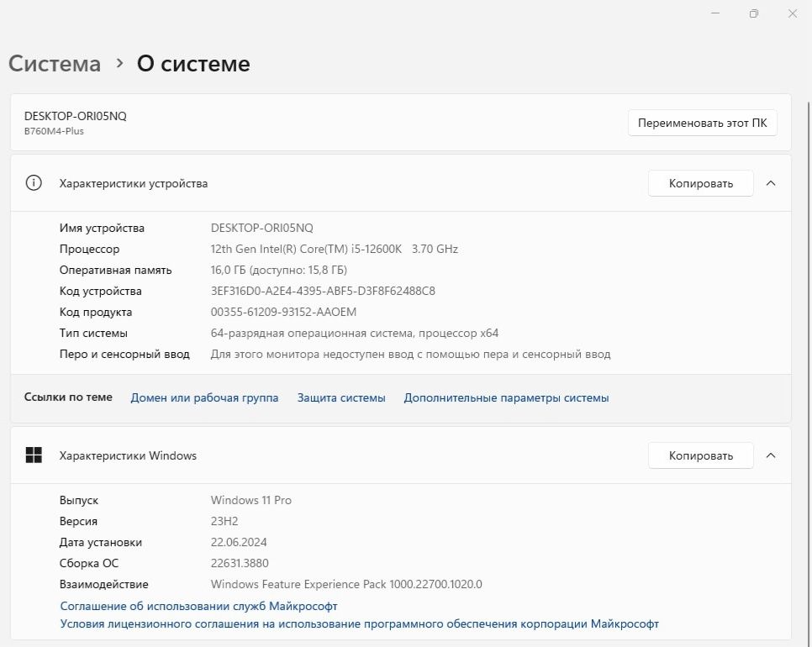The height and width of the screenshot is (647, 812).
Task: Click the RAM value 16,0 ГБ
Action: 278,271
